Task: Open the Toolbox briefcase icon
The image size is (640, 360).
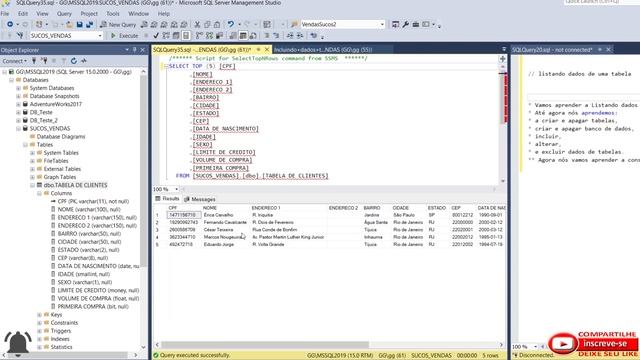Action: point(416,24)
